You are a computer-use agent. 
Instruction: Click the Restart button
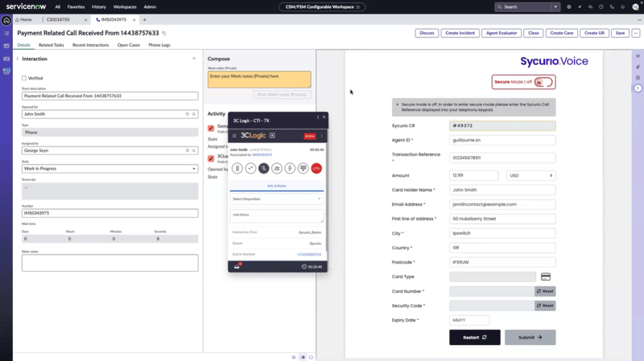tap(475, 337)
